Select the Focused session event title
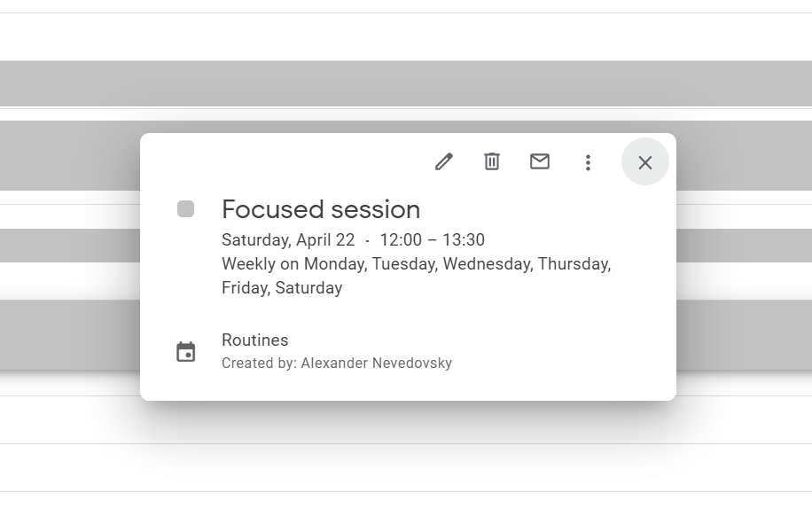 point(321,209)
